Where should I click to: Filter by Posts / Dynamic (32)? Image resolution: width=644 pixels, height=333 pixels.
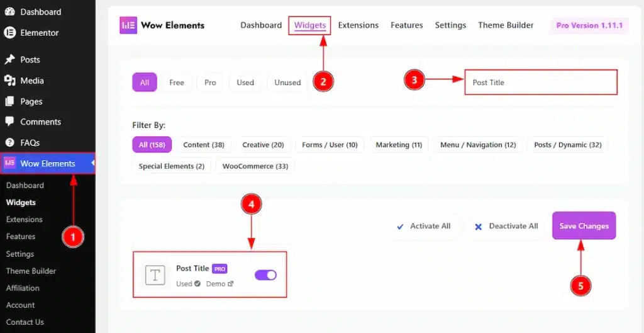(568, 145)
